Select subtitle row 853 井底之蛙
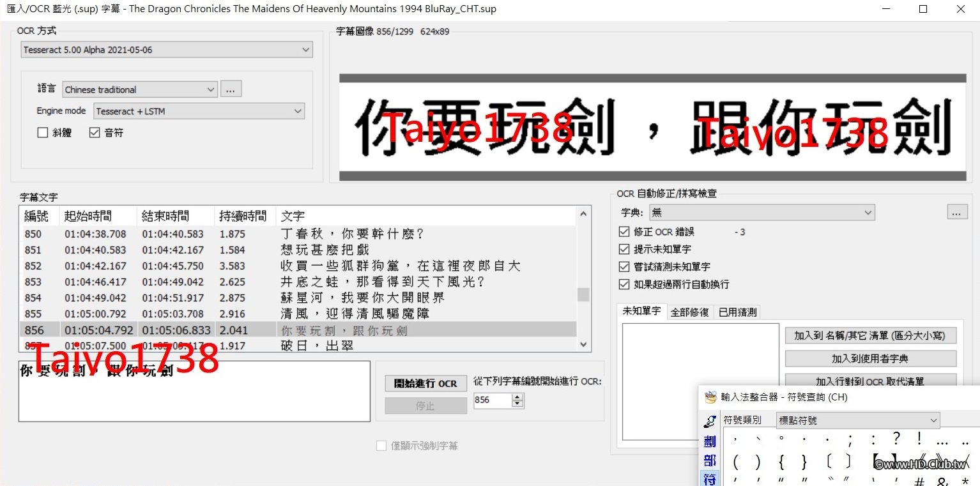 click(299, 282)
